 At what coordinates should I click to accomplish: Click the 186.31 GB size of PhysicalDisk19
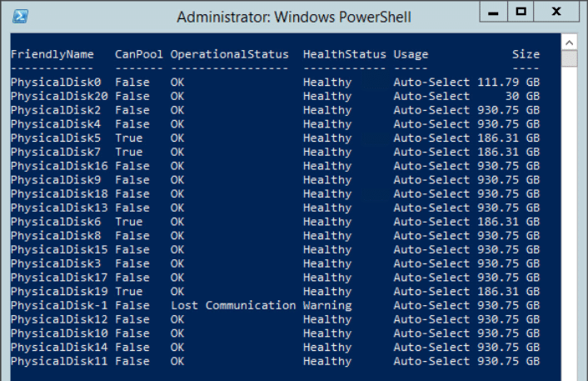click(x=509, y=292)
